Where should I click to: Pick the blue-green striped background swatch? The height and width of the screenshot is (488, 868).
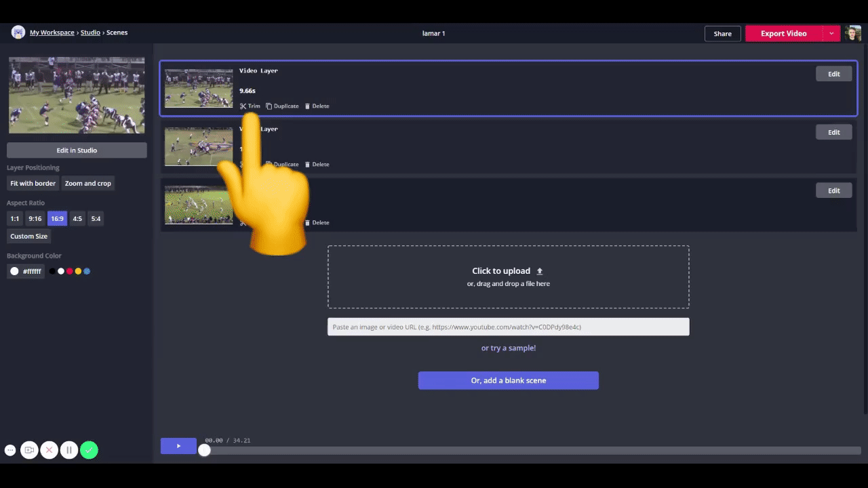(x=87, y=271)
